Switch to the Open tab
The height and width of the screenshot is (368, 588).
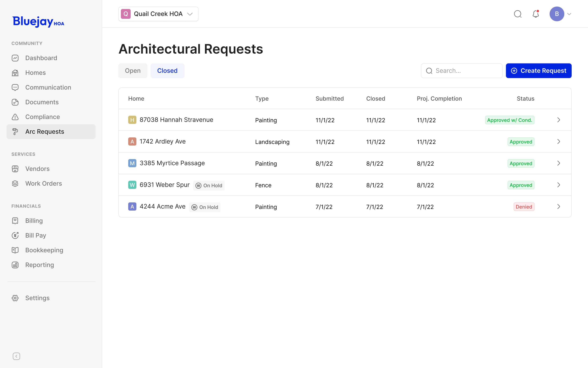133,71
